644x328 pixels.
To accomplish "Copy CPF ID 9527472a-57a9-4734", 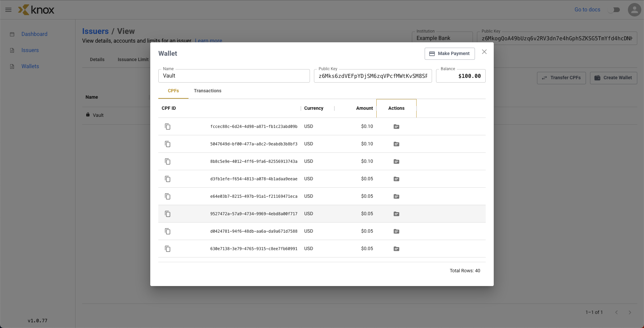I will point(168,214).
